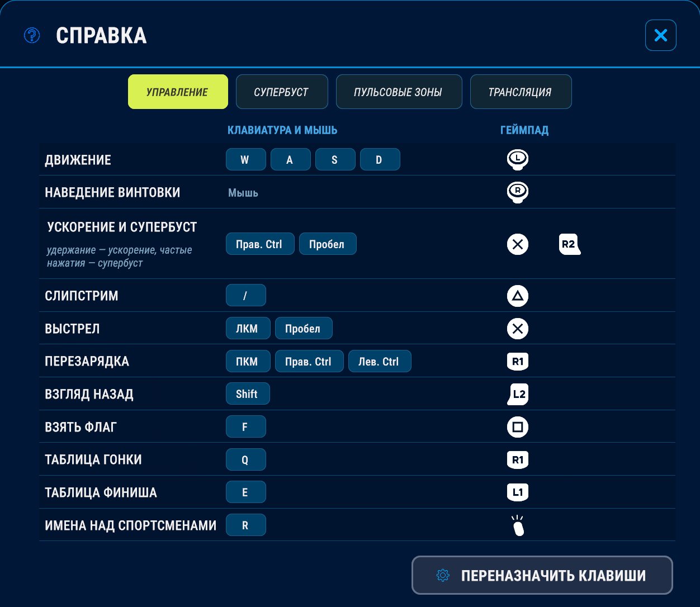
Task: Click the Клавиатура и мышь column header
Action: pyautogui.click(x=282, y=130)
